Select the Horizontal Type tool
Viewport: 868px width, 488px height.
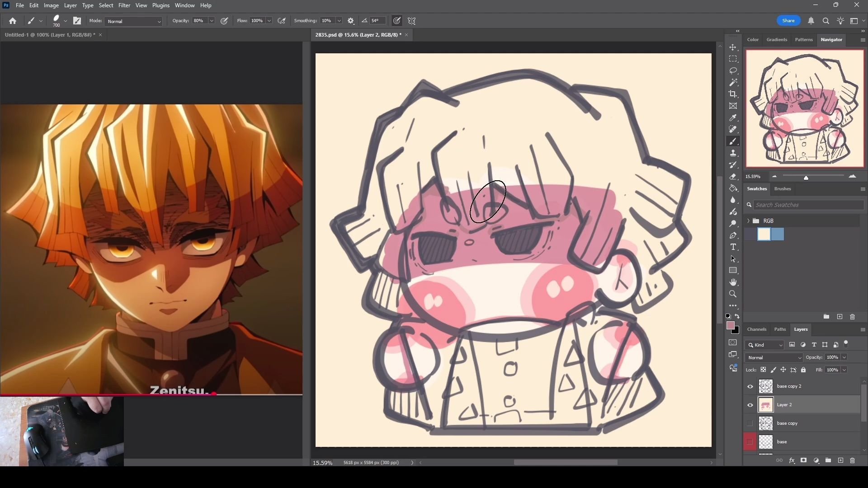click(733, 247)
